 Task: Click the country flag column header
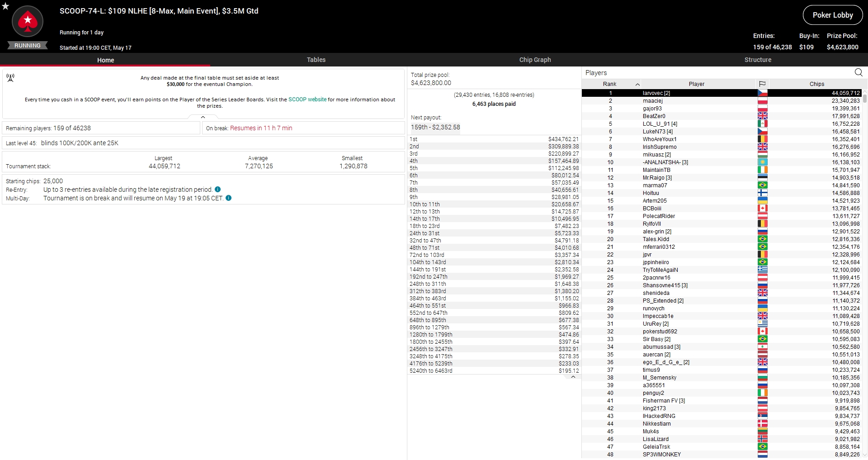[762, 84]
